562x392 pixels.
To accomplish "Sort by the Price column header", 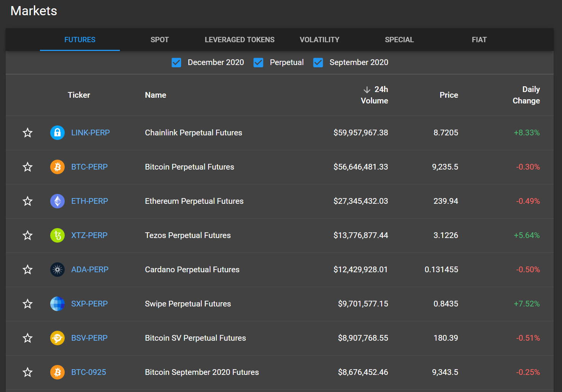I will (x=449, y=95).
